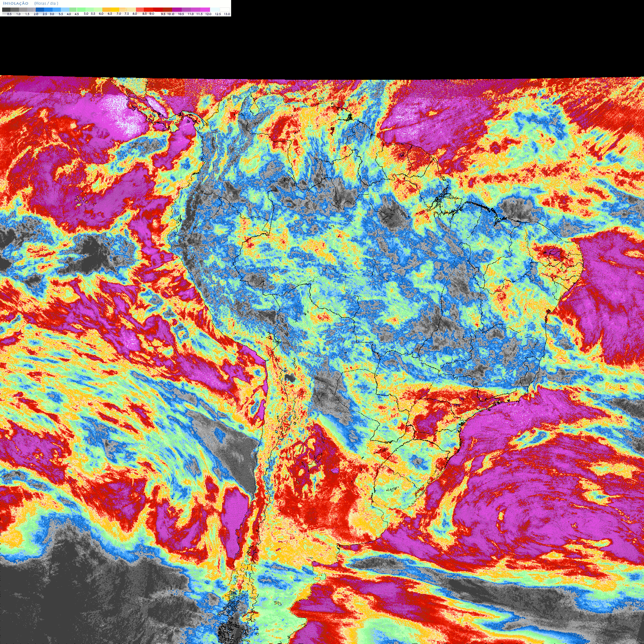Click the '11.5' legend value
Screen dimensions: 644x644
(x=199, y=14)
